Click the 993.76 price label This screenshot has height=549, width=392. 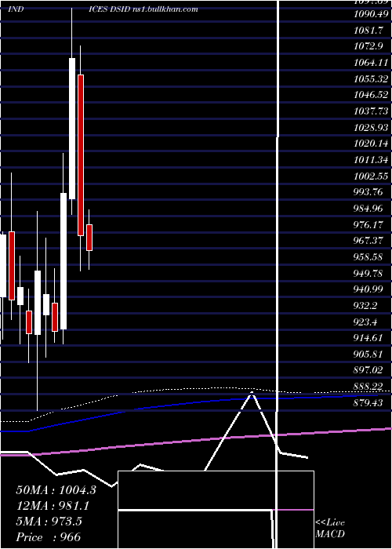pyautogui.click(x=368, y=192)
